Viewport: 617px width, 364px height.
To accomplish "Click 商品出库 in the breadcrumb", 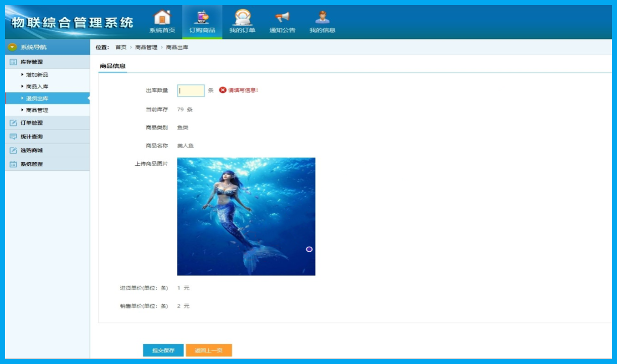I will click(177, 47).
